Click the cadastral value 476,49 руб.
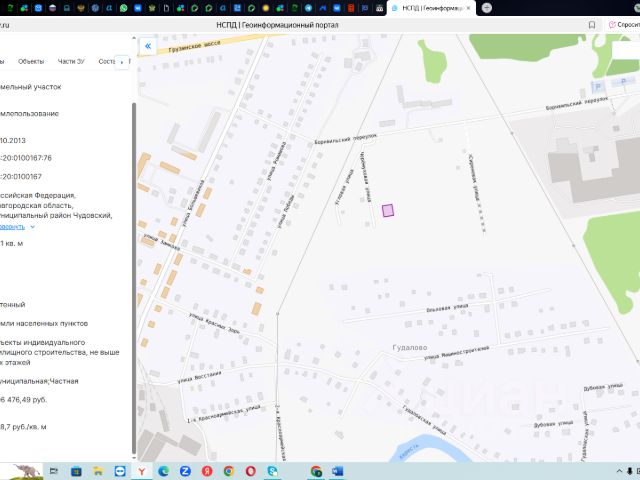 coord(24,400)
